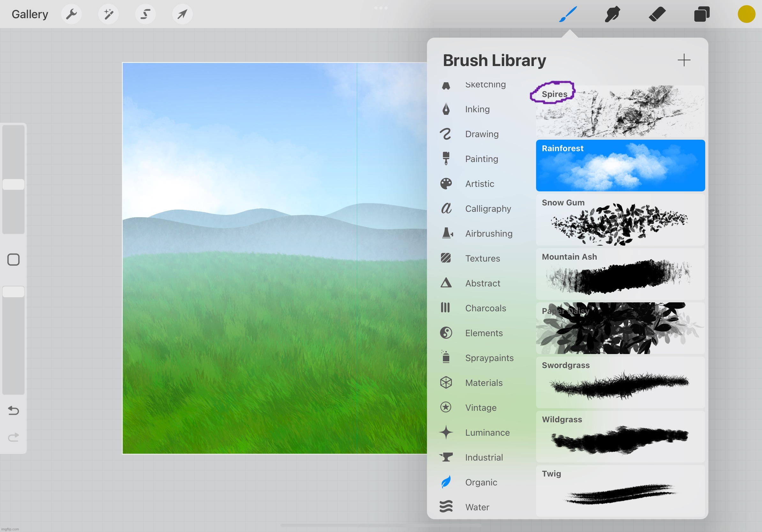Click the Organic leaf icon
The width and height of the screenshot is (762, 532).
[x=446, y=482]
